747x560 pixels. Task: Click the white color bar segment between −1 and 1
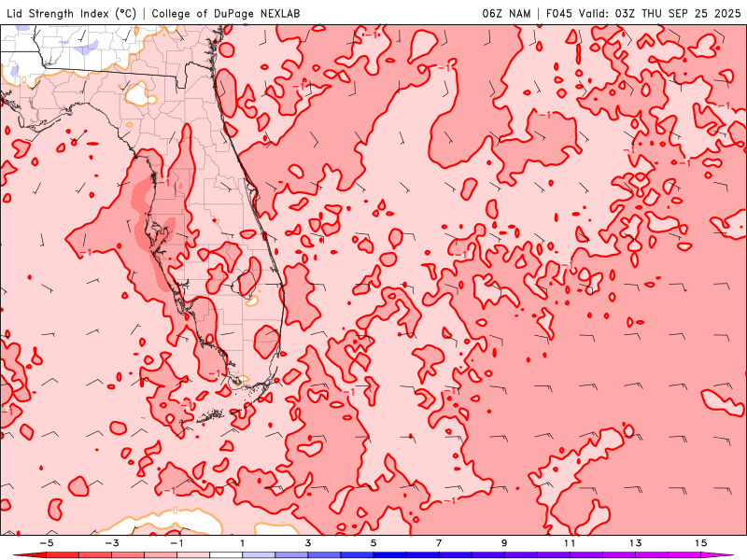226,555
